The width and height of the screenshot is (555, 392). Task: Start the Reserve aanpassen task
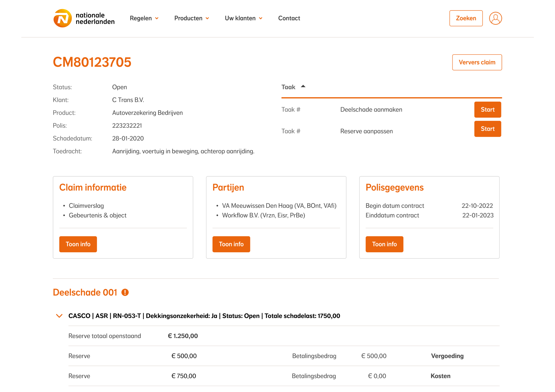click(x=487, y=129)
